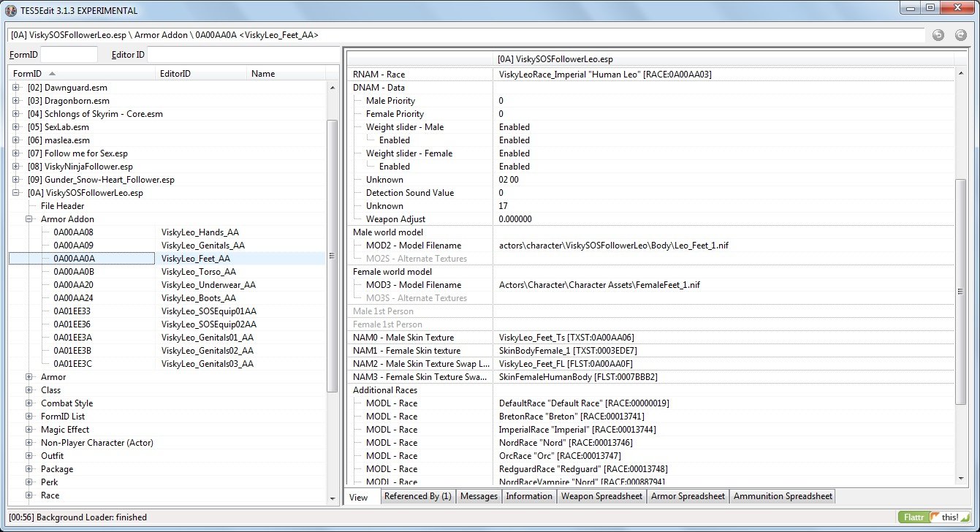Click the MOD2 male model filename Leo_Feet_1.nif
This screenshot has width=980, height=532.
coord(614,246)
